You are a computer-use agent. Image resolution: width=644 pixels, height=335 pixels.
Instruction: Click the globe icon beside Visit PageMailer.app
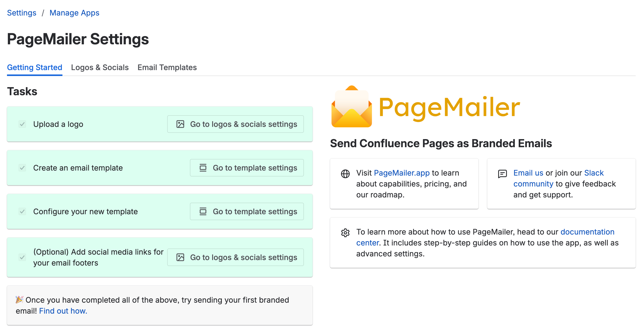tap(345, 174)
